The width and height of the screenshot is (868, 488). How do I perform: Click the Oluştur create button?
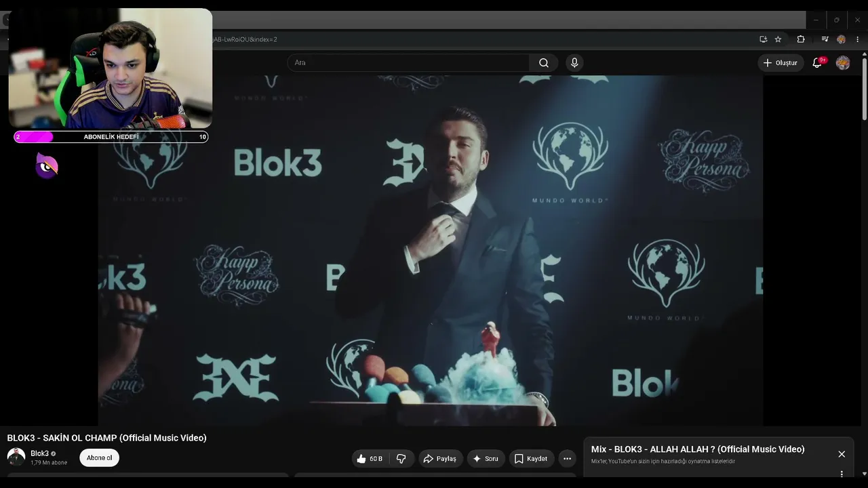781,63
